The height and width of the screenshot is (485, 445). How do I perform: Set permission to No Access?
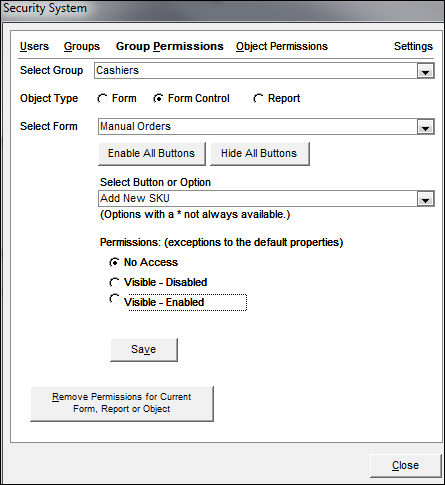point(114,262)
